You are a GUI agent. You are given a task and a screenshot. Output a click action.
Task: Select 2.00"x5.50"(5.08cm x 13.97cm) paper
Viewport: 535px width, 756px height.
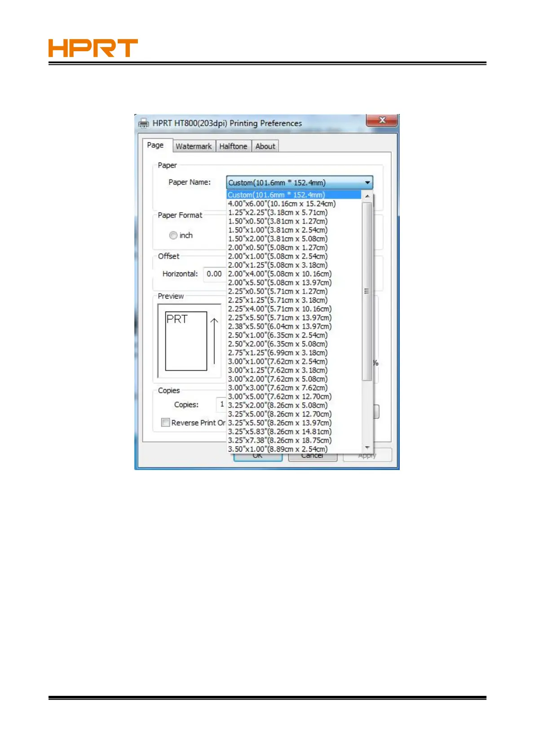(x=294, y=282)
